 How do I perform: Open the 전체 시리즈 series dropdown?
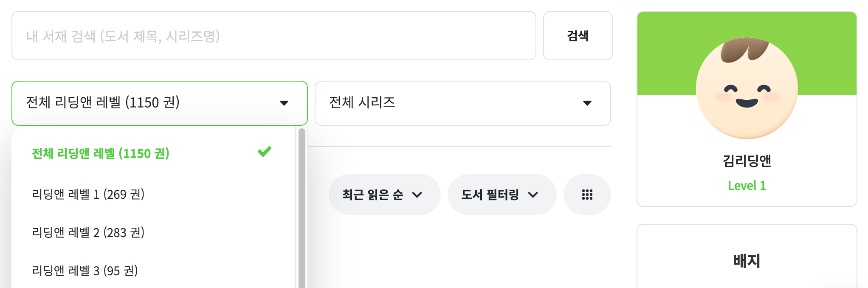(462, 103)
